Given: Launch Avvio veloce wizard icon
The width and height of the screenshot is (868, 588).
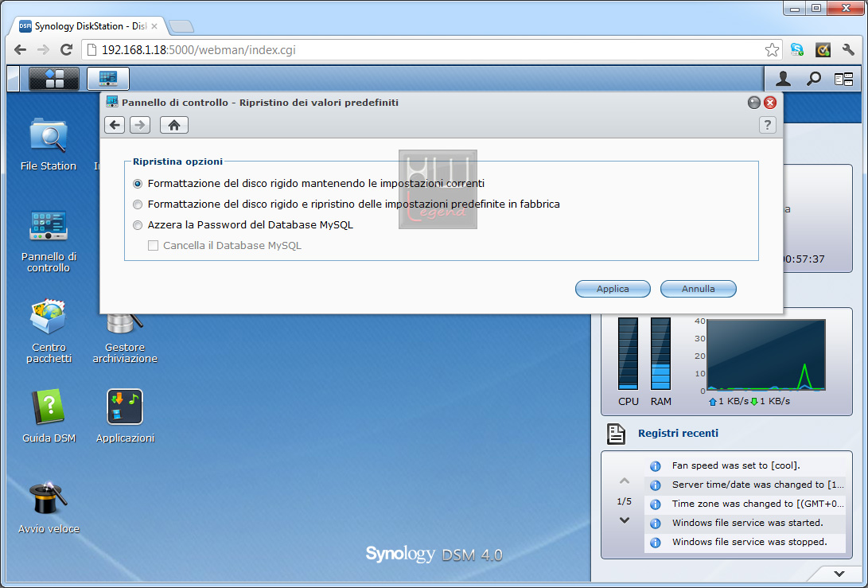Looking at the screenshot, I should coord(49,508).
